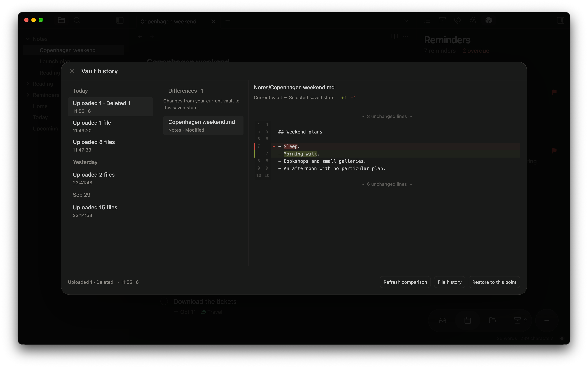Open the tags icon in right toolbar
This screenshot has height=368, width=588.
coord(458,20)
